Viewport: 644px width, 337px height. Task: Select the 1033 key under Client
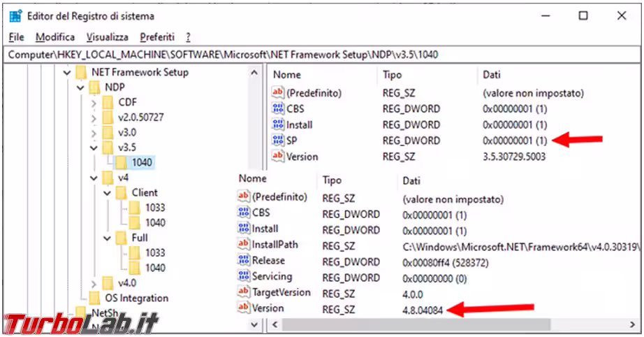click(155, 208)
